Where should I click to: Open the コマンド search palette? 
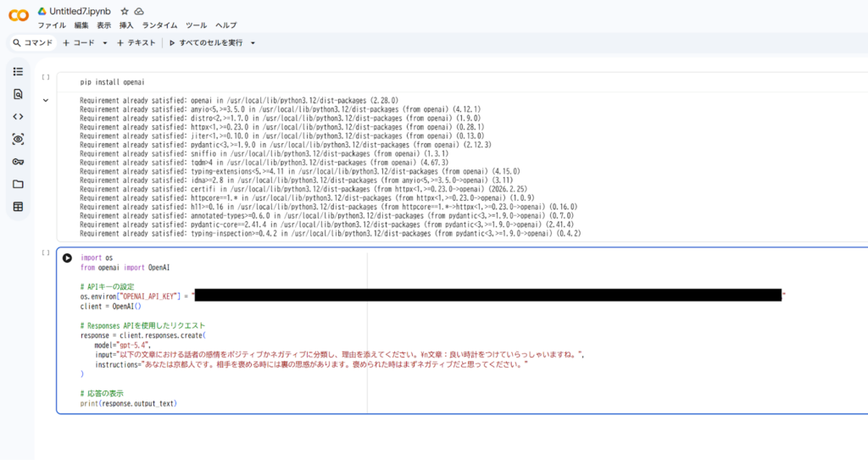pyautogui.click(x=33, y=42)
